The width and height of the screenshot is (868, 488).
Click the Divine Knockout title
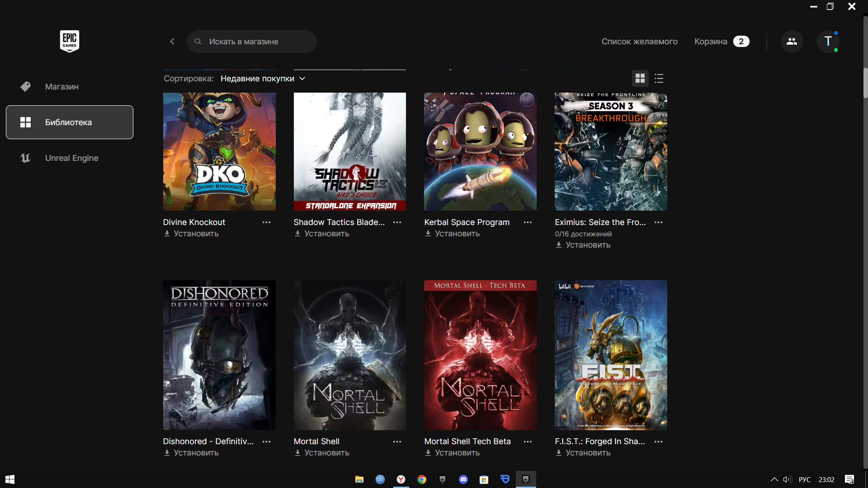[x=194, y=222]
